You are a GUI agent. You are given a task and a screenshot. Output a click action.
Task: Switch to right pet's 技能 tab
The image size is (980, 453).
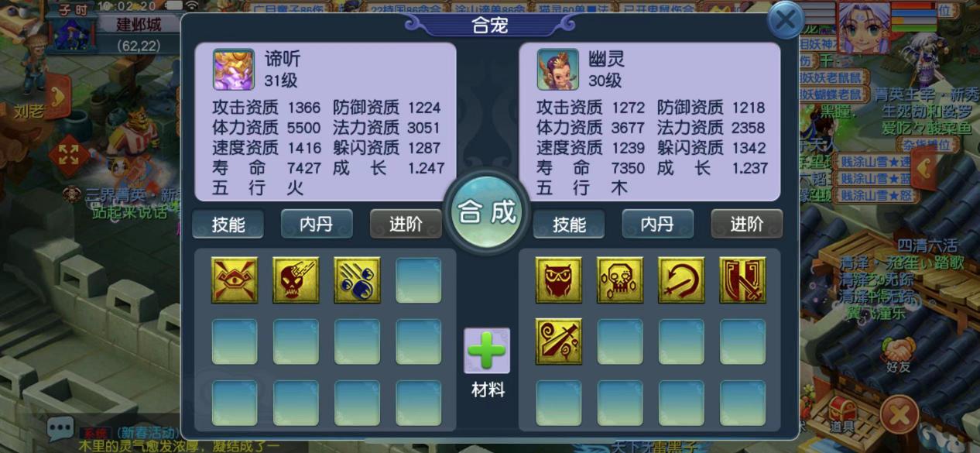pos(570,225)
